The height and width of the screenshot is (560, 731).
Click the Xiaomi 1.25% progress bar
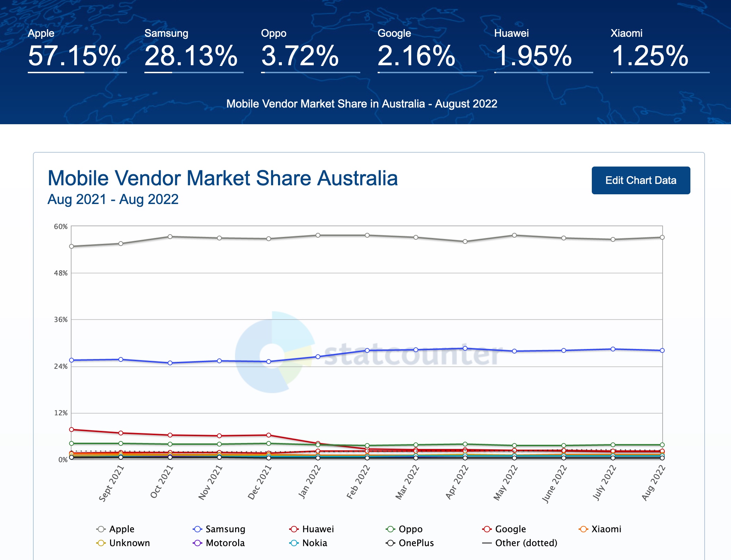point(660,73)
